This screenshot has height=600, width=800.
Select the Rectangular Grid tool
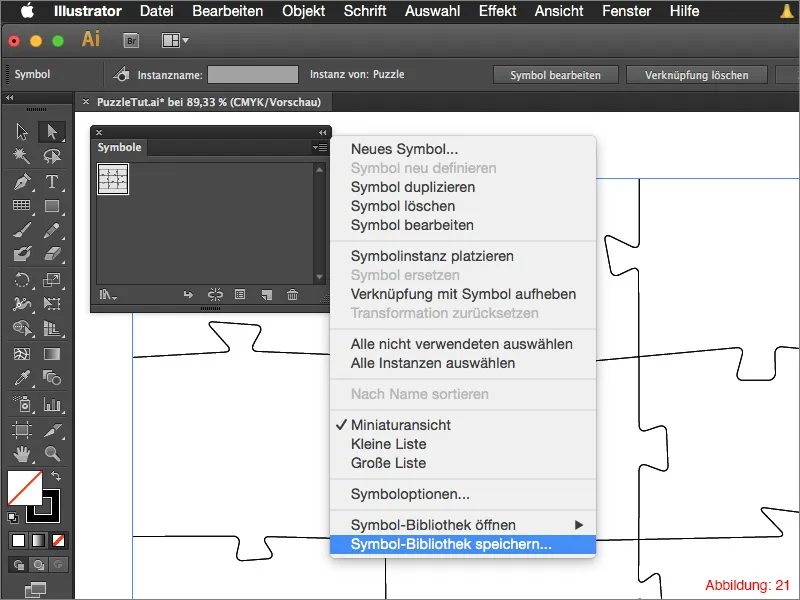click(x=22, y=206)
